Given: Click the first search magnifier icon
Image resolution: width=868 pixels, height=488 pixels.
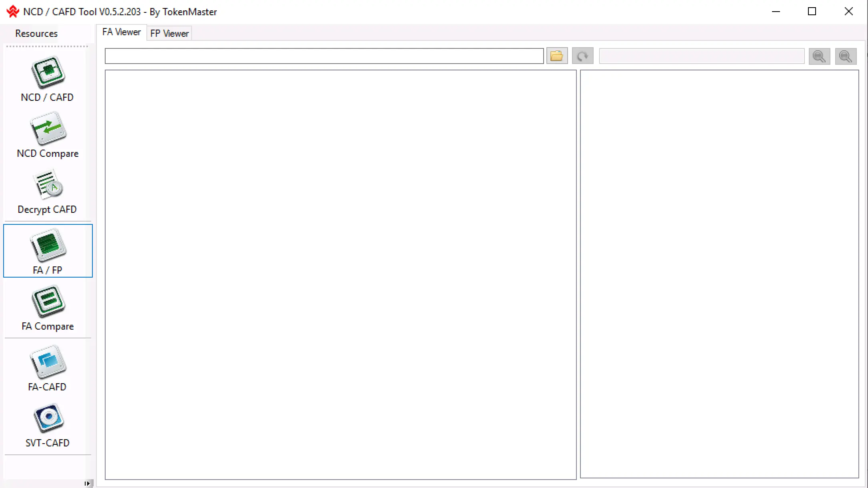Looking at the screenshot, I should click(819, 56).
